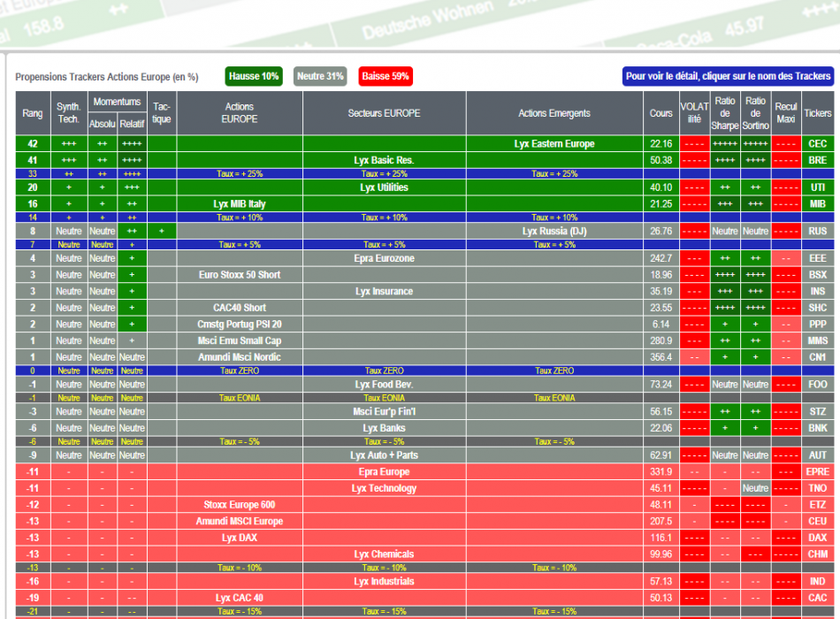840x619 pixels.
Task: Click the Taux = - 10% cell under Actions EUROPE
Action: 240,568
